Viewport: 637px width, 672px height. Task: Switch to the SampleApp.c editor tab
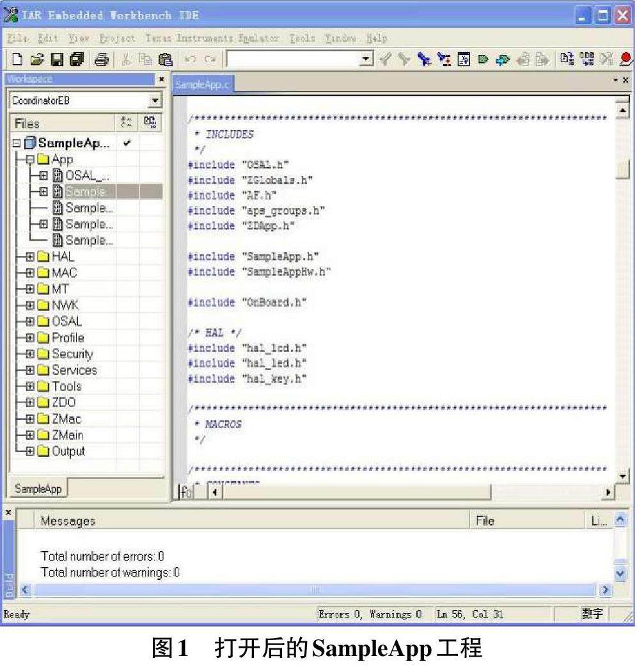(x=202, y=85)
